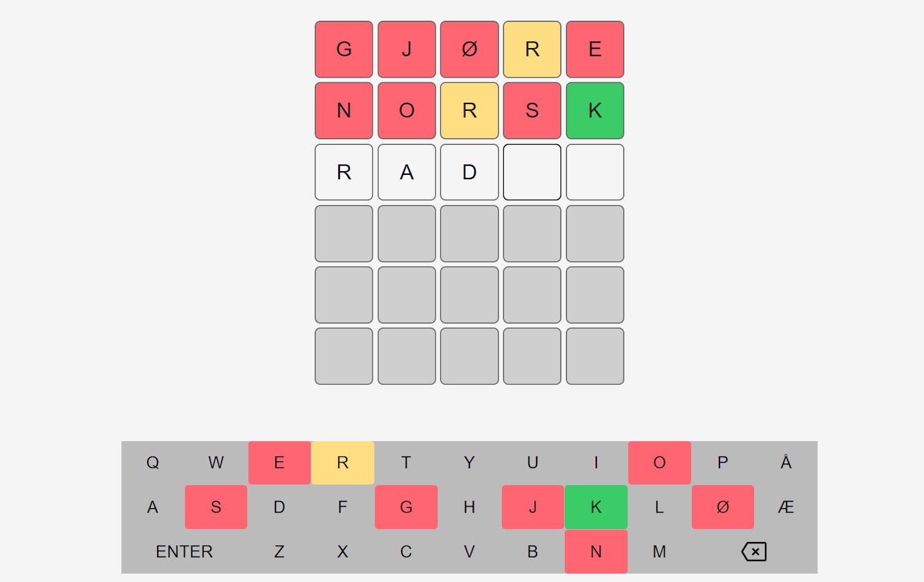This screenshot has height=582, width=924.
Task: Select the red S key
Action: (x=216, y=507)
